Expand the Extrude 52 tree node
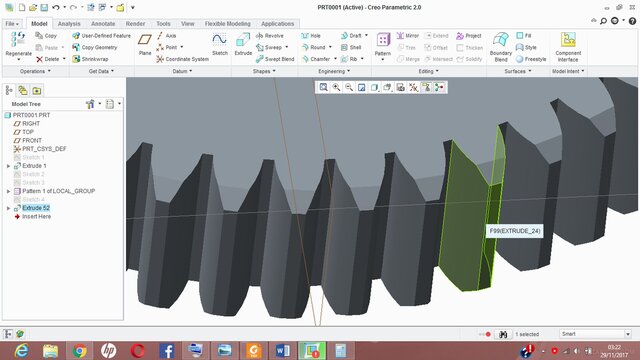The width and height of the screenshot is (640, 360). tap(8, 208)
